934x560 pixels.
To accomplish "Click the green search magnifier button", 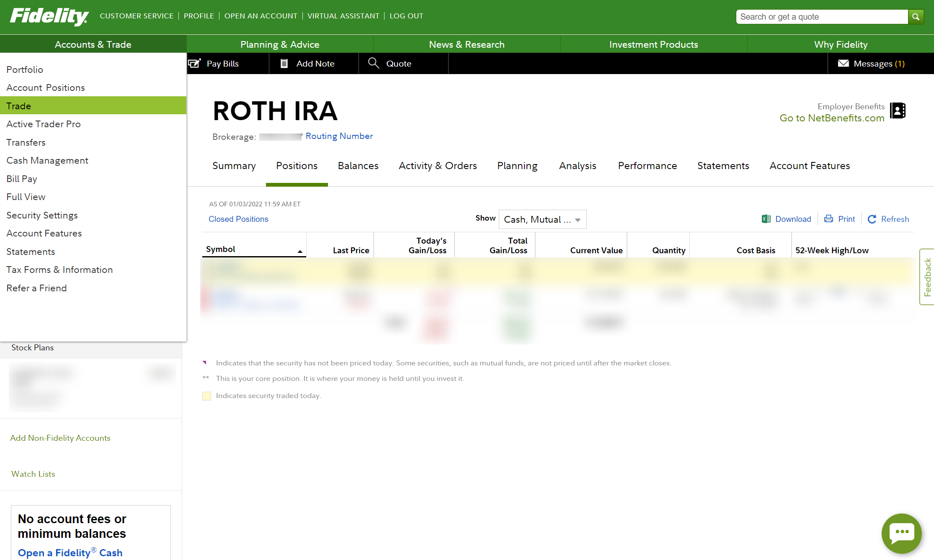I will (x=916, y=17).
